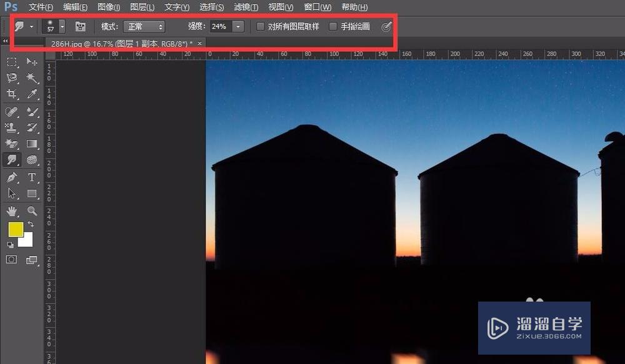The image size is (625, 364).
Task: Enable 手指绘画 checkbox
Action: 333,26
